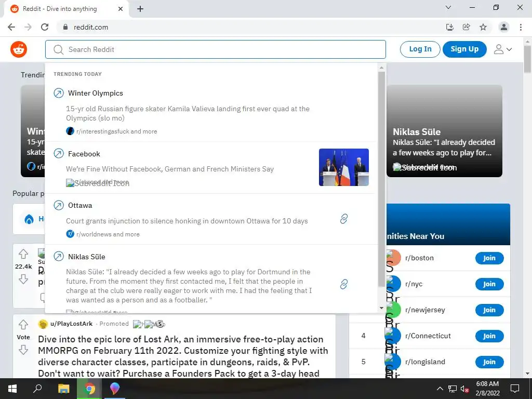The height and width of the screenshot is (399, 532).
Task: Open the Lost Ark promoted post title
Action: [183, 356]
